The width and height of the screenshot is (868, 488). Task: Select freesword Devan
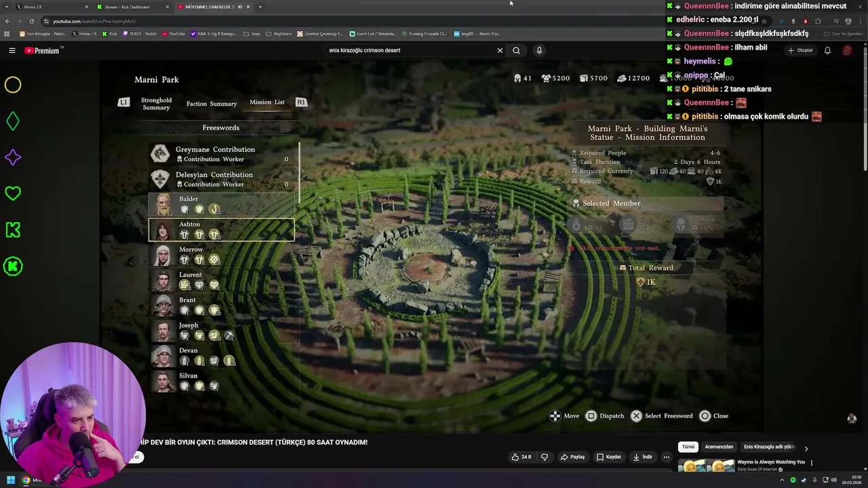222,356
